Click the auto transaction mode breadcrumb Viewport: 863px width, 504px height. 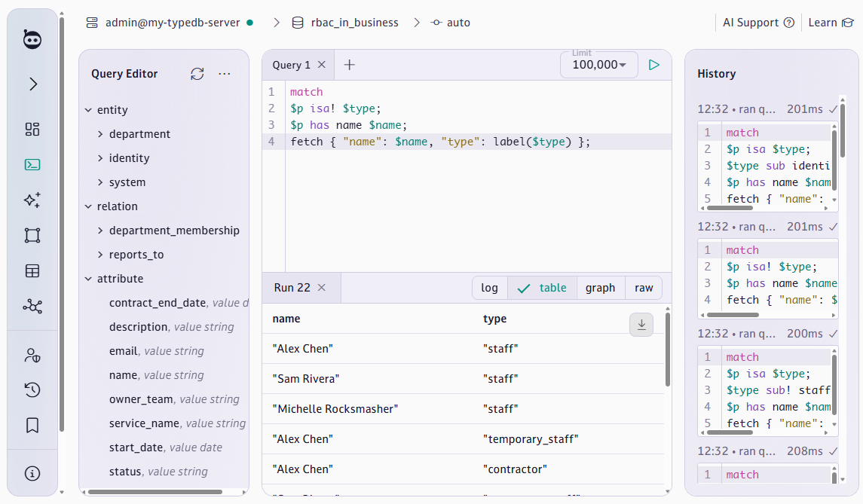click(458, 23)
